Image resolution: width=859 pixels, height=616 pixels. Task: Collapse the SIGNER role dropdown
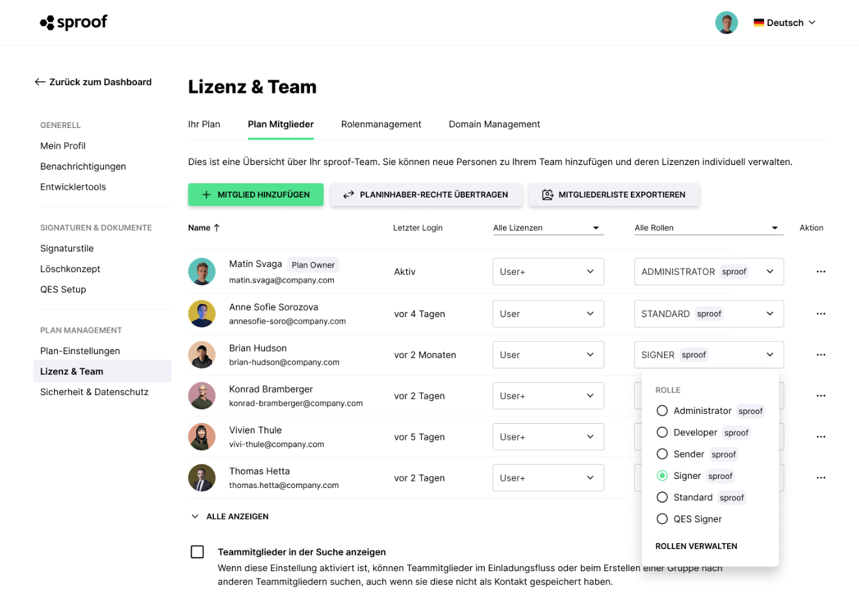[709, 355]
